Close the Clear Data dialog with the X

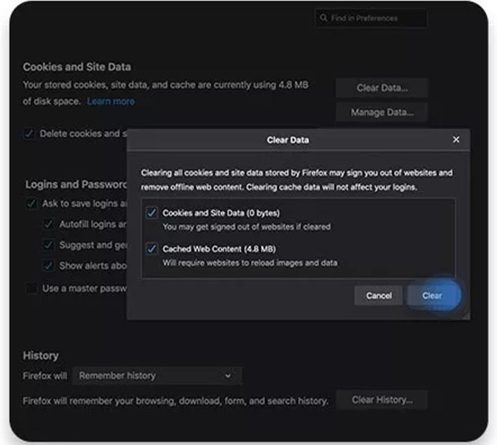(456, 140)
